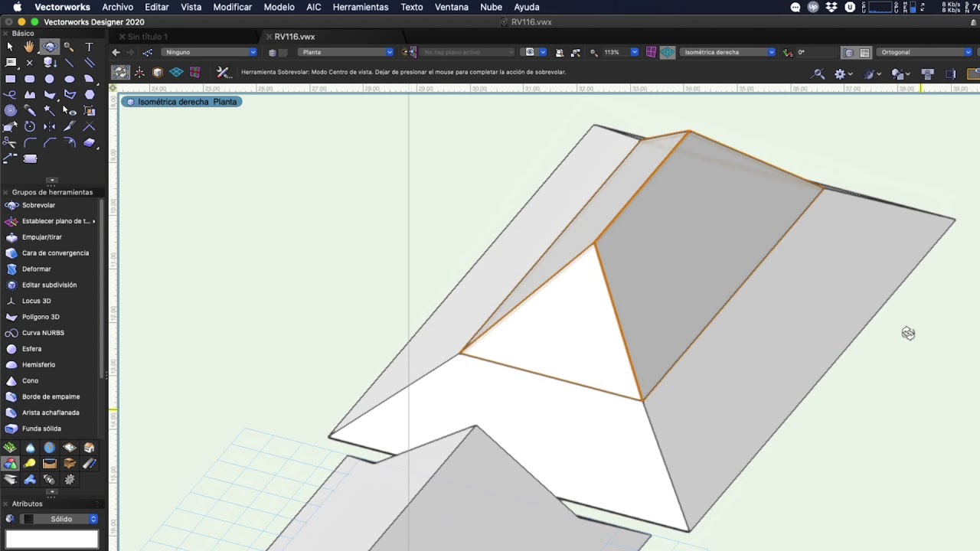Open the Herramientas menu
980x551 pixels.
(360, 7)
